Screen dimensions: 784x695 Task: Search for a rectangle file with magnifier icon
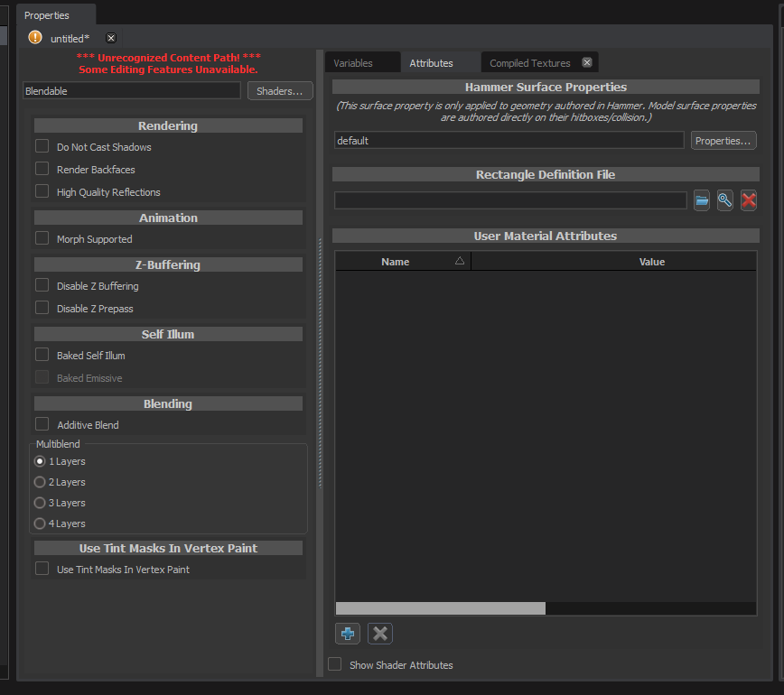pyautogui.click(x=725, y=199)
